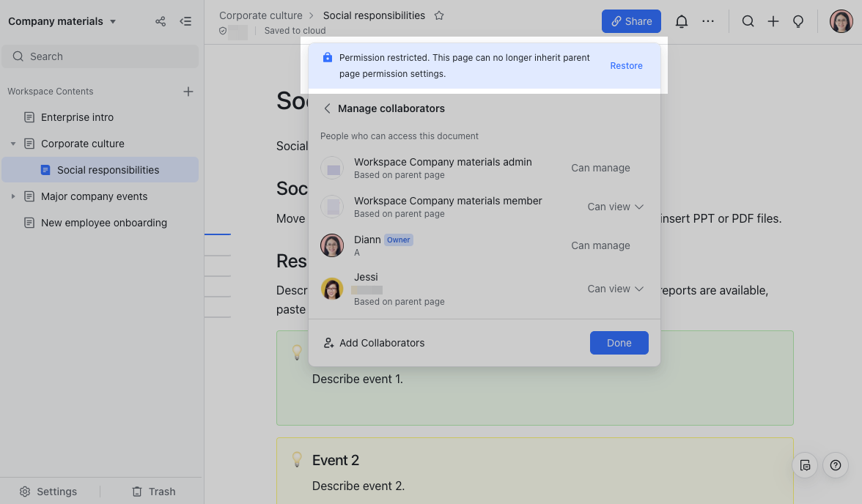Click the workspace share icon in sidebar

[161, 21]
